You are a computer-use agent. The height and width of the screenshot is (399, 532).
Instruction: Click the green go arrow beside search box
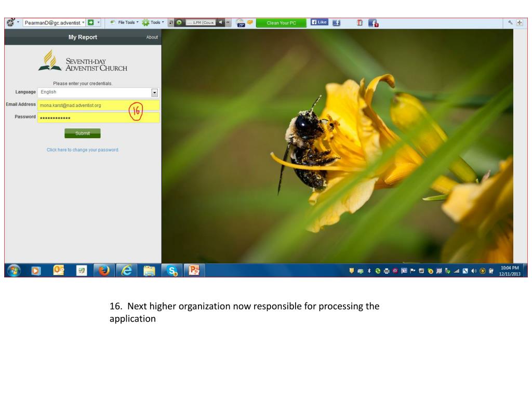[90, 23]
